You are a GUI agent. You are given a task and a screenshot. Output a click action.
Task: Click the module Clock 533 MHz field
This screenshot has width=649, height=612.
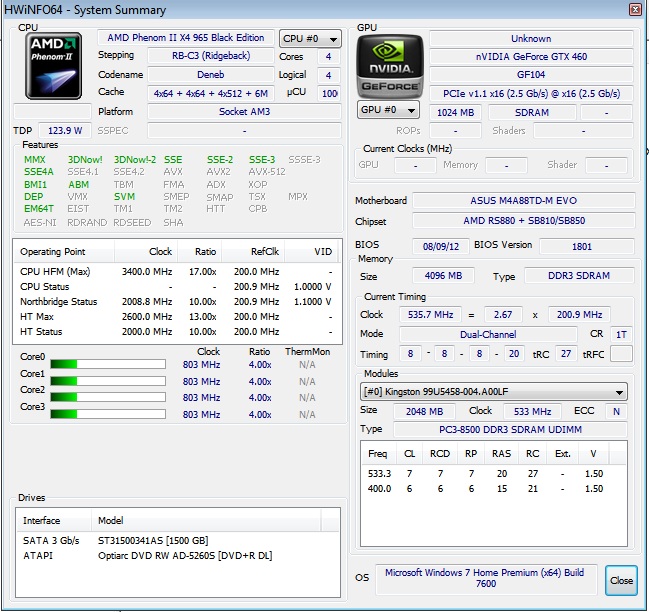click(532, 411)
